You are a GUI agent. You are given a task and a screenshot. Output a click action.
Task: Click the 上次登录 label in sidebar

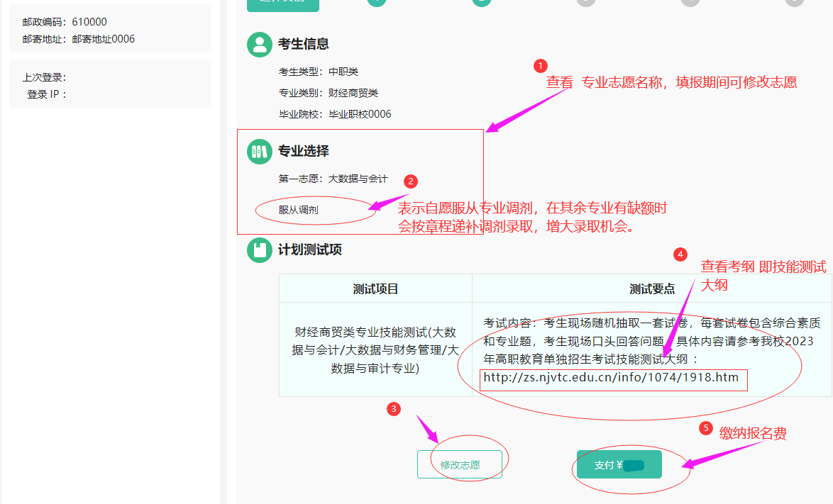click(44, 77)
